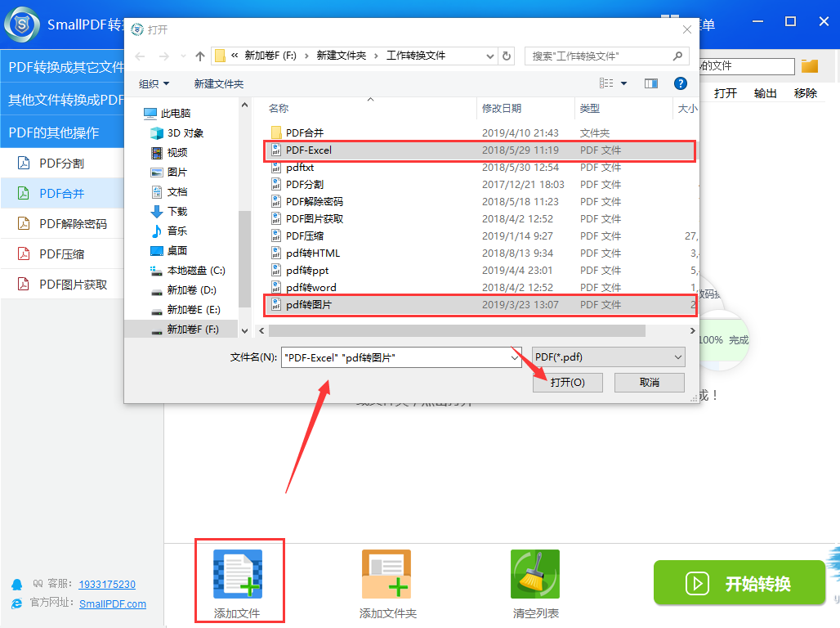Click the horizontal scrollbar of the file list
Image resolution: width=840 pixels, height=628 pixels.
(x=457, y=331)
